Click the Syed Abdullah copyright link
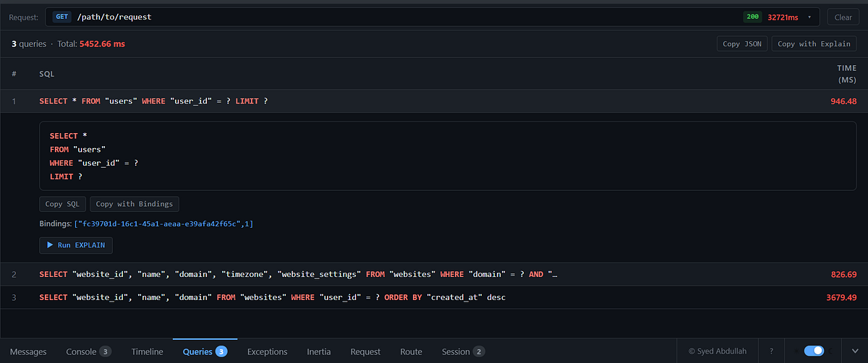The height and width of the screenshot is (363, 868). tap(718, 351)
